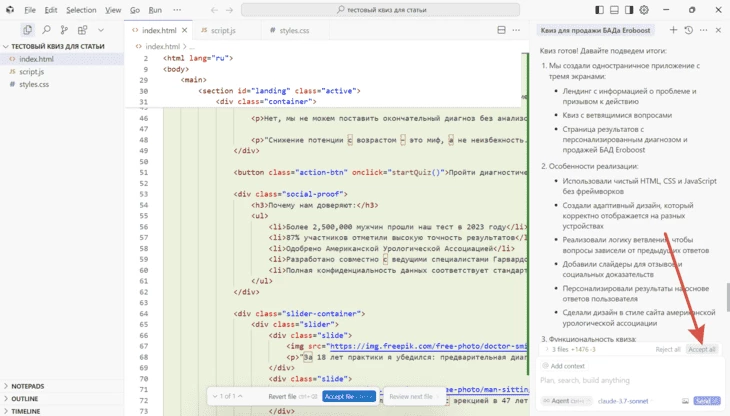Image resolution: width=730 pixels, height=416 pixels.
Task: Show more menu bar items ellipsis
Action: (177, 10)
